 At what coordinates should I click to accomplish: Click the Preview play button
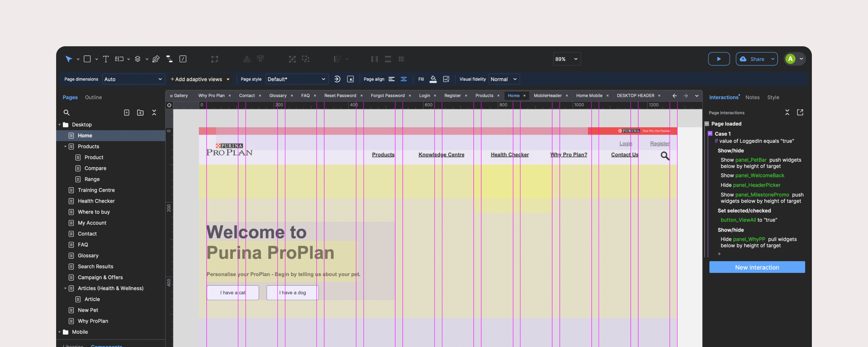[719, 59]
